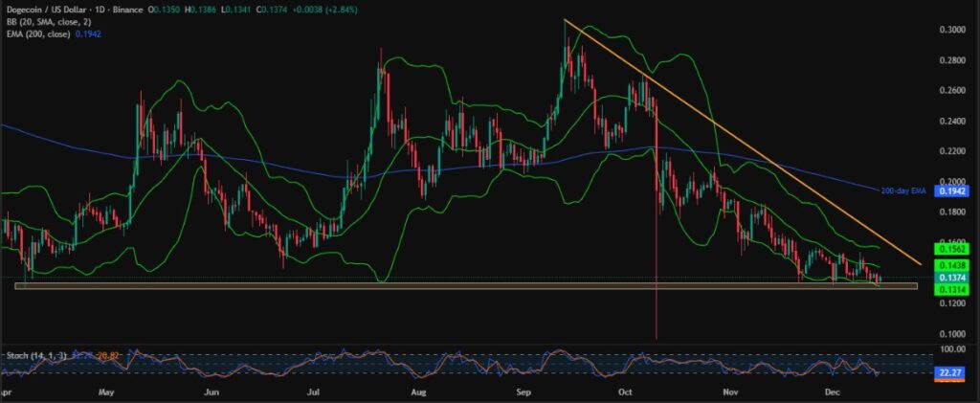
Task: Click the Sep label on time axis
Action: pos(524,394)
